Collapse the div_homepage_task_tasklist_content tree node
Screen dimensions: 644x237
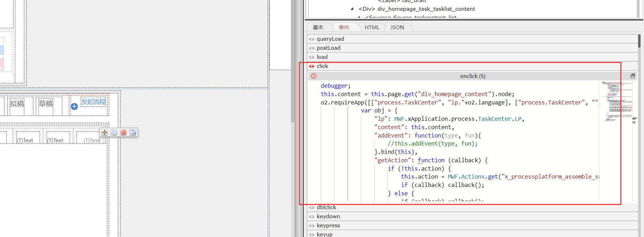[x=352, y=9]
